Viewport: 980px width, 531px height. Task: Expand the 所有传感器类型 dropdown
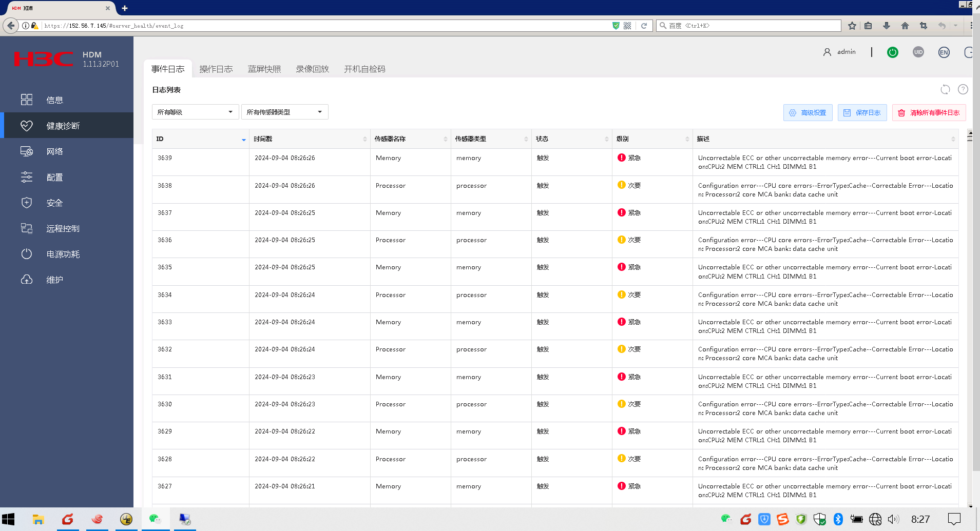(284, 112)
